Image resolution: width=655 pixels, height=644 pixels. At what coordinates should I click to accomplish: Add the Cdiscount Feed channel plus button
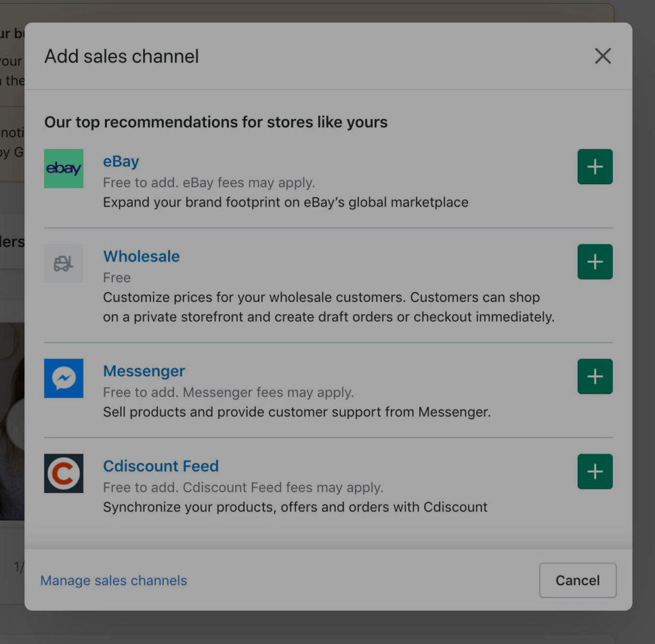point(595,471)
